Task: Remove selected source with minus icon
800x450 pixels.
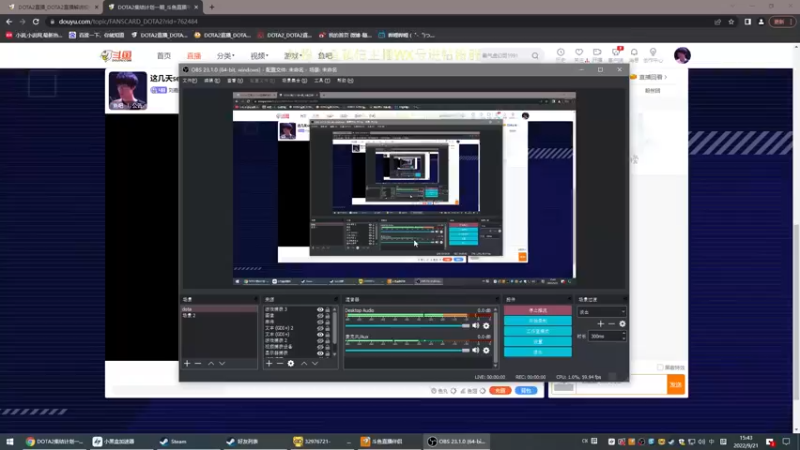Action: pos(280,363)
